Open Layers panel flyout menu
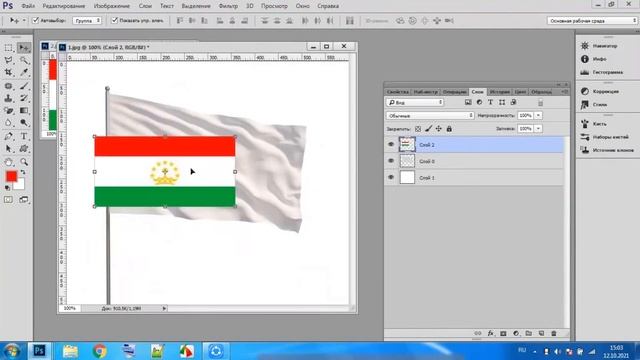 [564, 92]
